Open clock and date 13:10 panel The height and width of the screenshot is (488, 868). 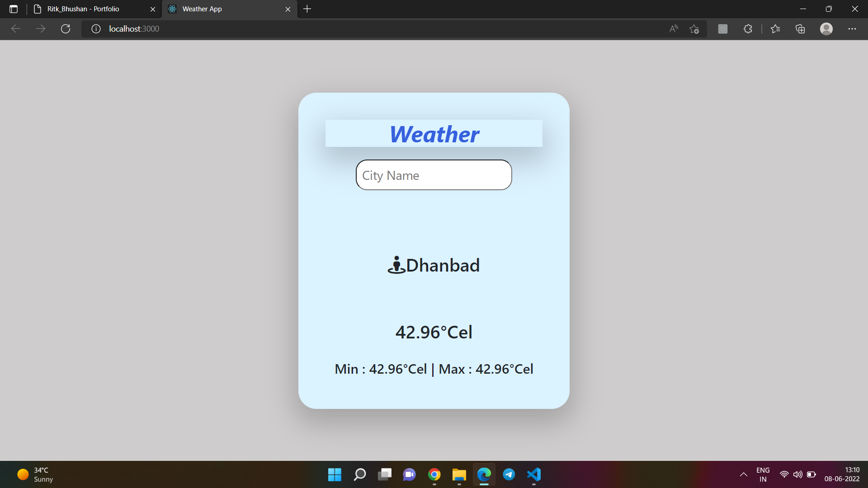[842, 474]
